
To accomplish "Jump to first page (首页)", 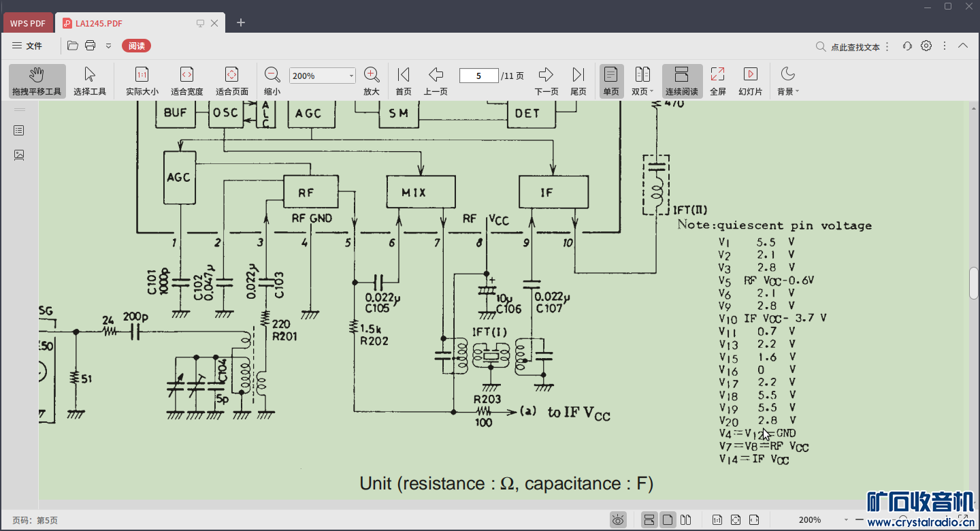I will coord(404,81).
